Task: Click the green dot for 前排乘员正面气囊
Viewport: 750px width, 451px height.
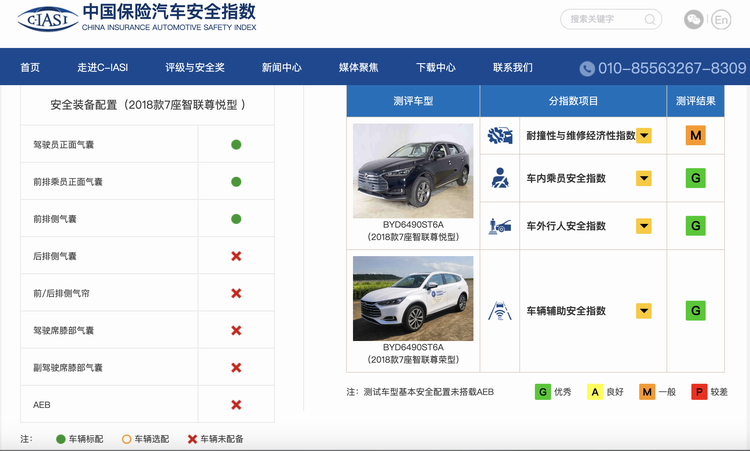Action: pyautogui.click(x=236, y=182)
